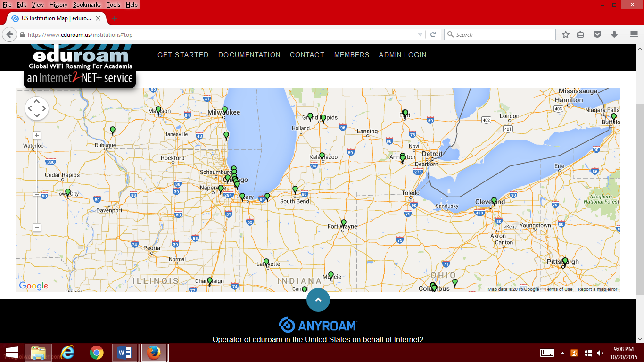Viewport: 644px width, 362px height.
Task: Click the green marker at Milwaukee
Action: click(x=225, y=110)
